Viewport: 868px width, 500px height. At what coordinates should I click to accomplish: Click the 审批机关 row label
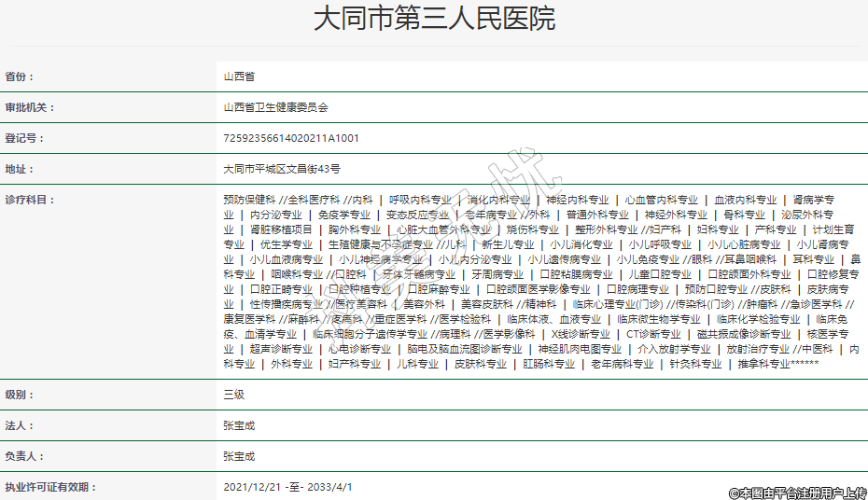point(30,107)
